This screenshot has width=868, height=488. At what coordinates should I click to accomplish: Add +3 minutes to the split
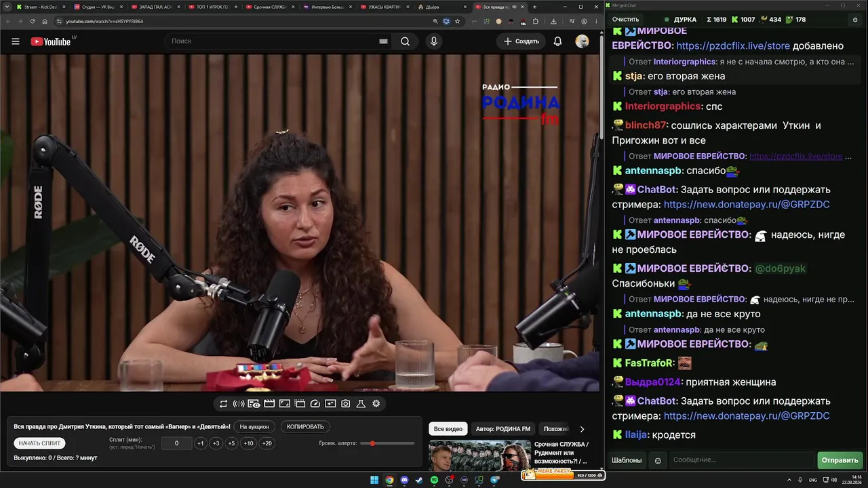point(216,443)
